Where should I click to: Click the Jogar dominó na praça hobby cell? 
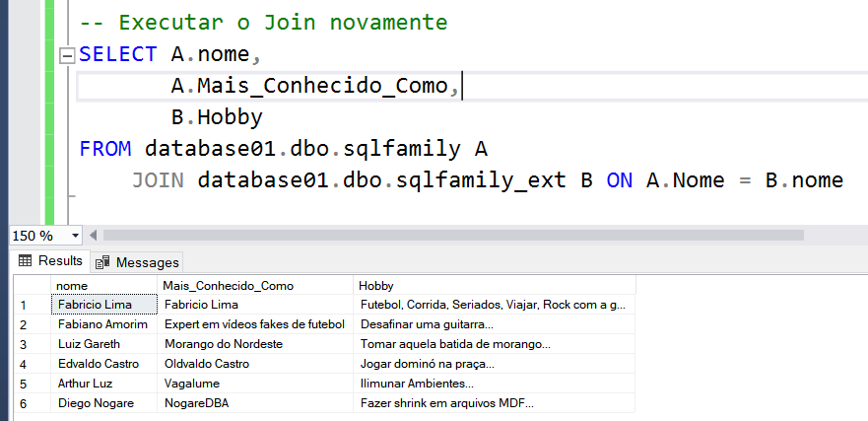click(x=493, y=364)
